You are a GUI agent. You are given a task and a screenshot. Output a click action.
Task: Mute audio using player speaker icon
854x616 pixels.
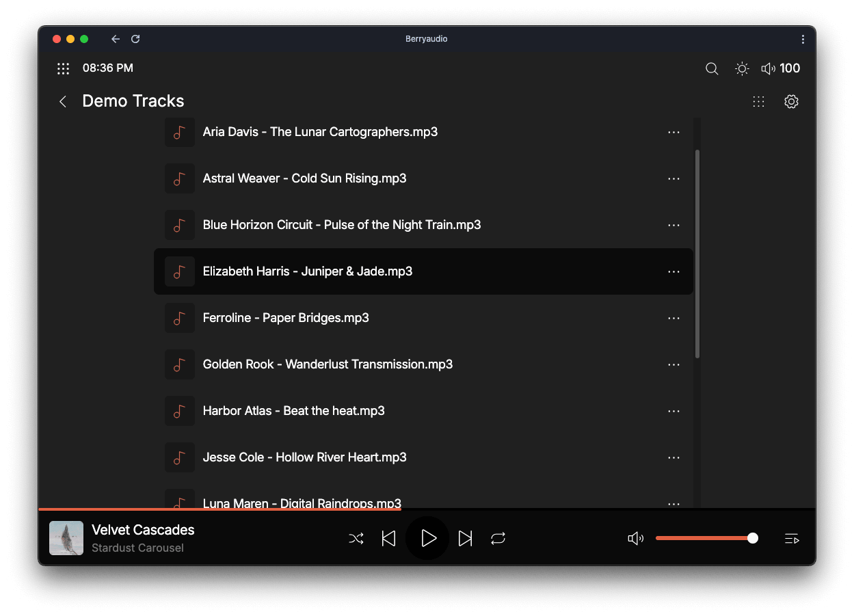635,539
